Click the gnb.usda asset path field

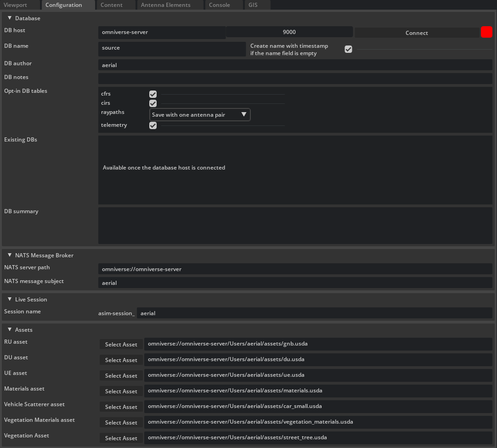[318, 344]
